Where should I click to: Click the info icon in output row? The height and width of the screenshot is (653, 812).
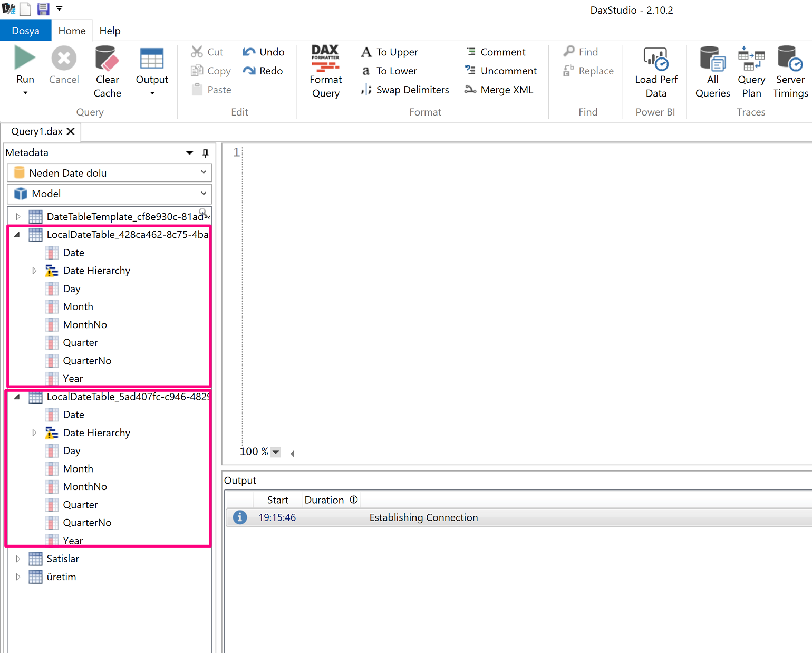(240, 517)
